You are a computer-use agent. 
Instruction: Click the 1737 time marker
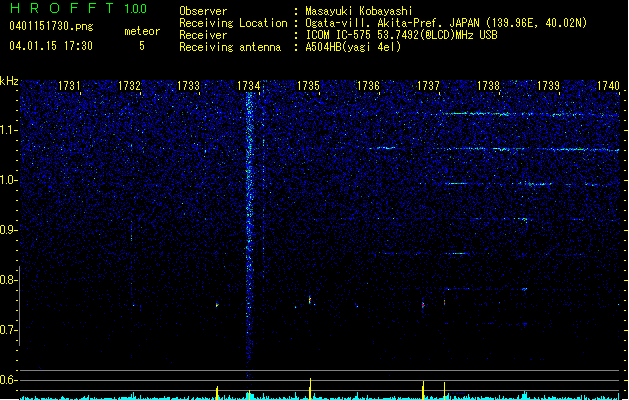[428, 86]
